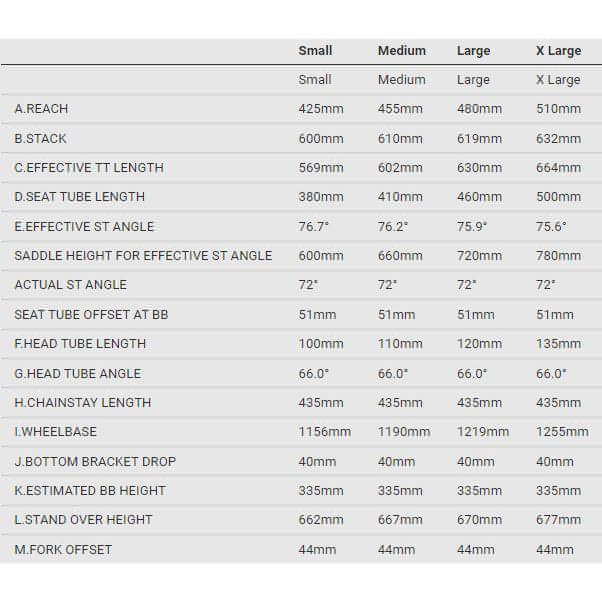Select the B.STACK row label

[41, 138]
